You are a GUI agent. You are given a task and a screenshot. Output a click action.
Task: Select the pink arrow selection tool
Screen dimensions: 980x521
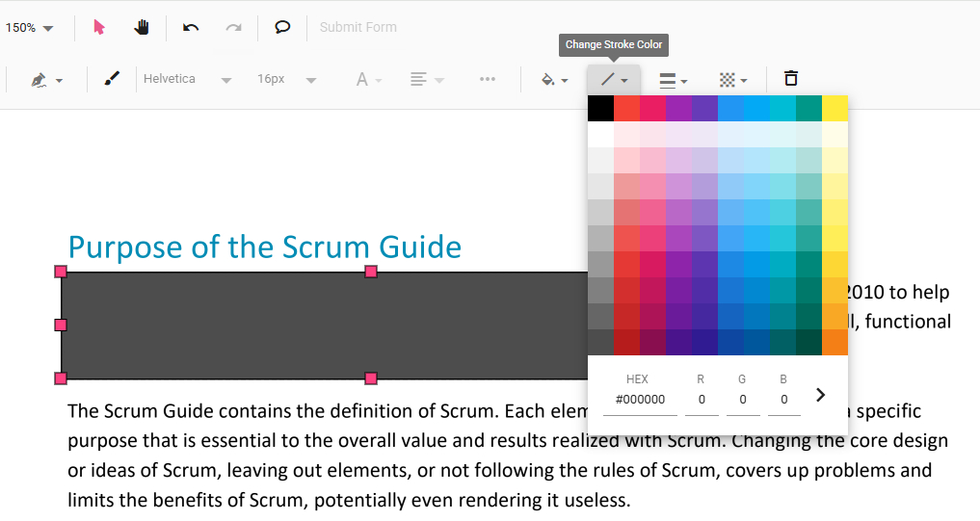[x=99, y=27]
